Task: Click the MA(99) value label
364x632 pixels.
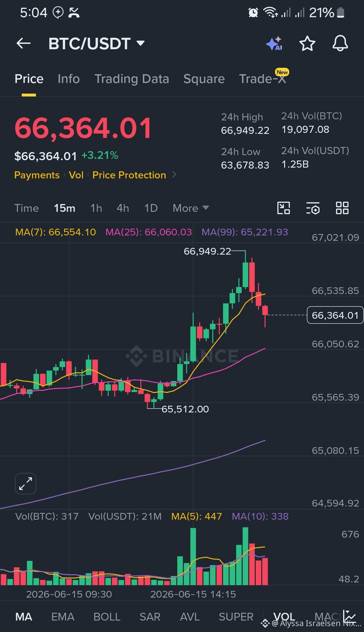Action: [245, 232]
